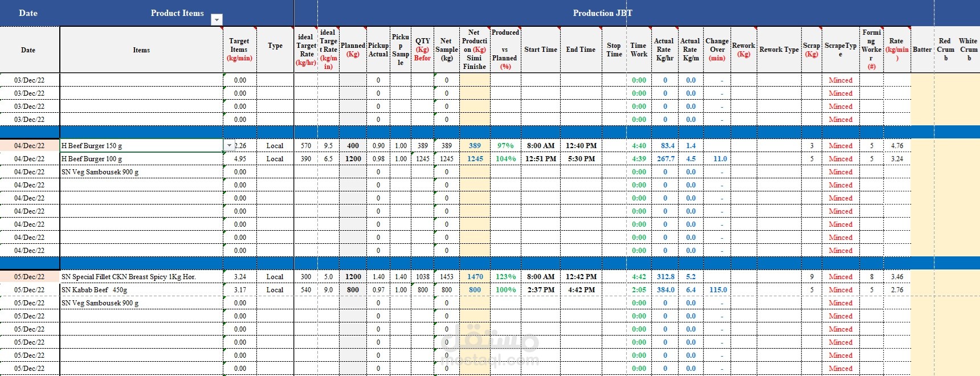
Task: Select the 'H Beef Burger 100 g' item cell
Action: [141, 159]
